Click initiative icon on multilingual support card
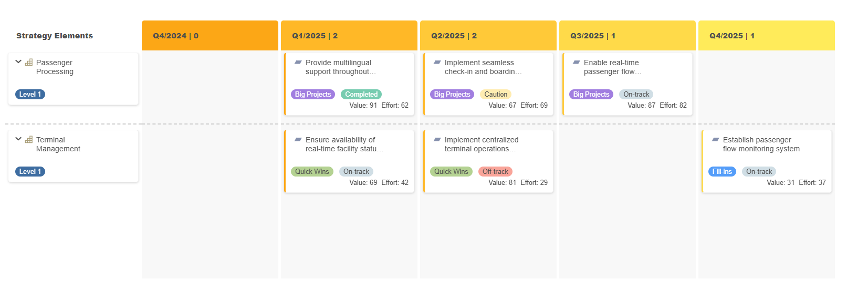Image resolution: width=868 pixels, height=290 pixels. click(298, 62)
